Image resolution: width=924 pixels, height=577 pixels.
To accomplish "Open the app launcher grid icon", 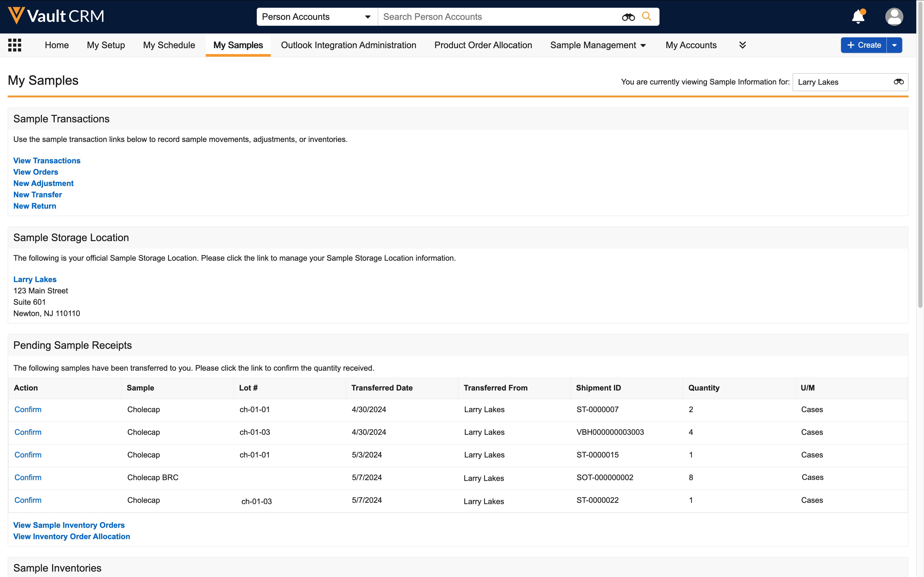I will [14, 45].
